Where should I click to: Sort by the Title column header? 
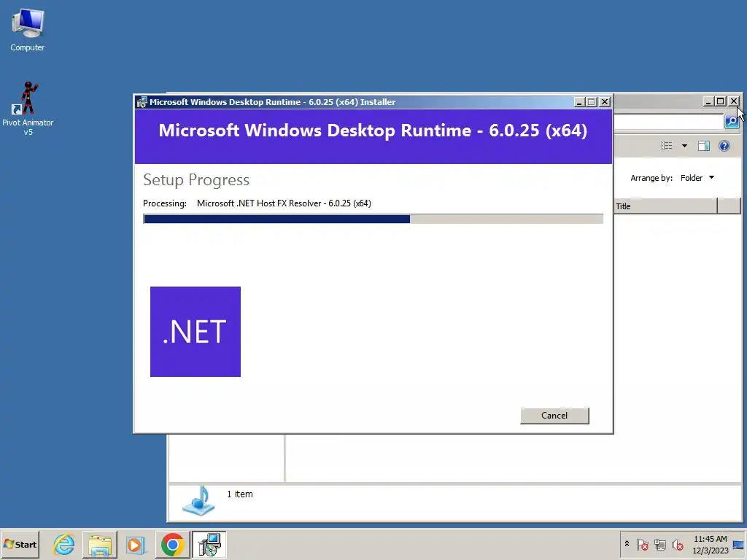click(665, 206)
